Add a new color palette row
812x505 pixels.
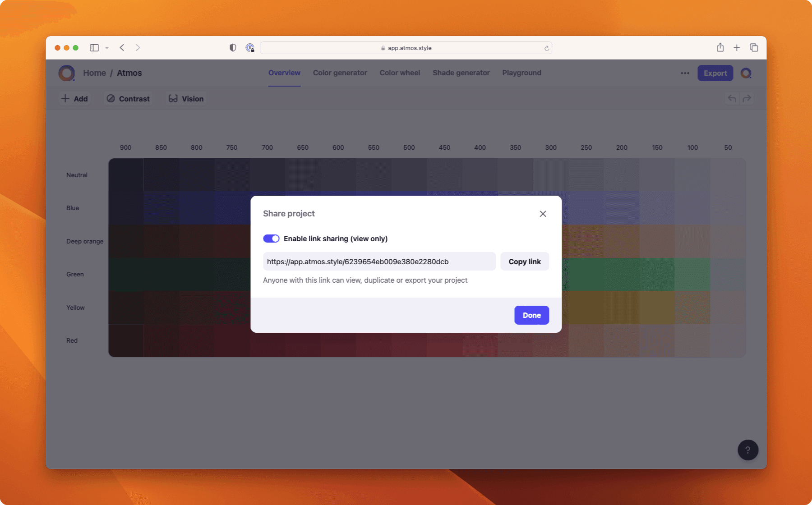[x=74, y=98]
